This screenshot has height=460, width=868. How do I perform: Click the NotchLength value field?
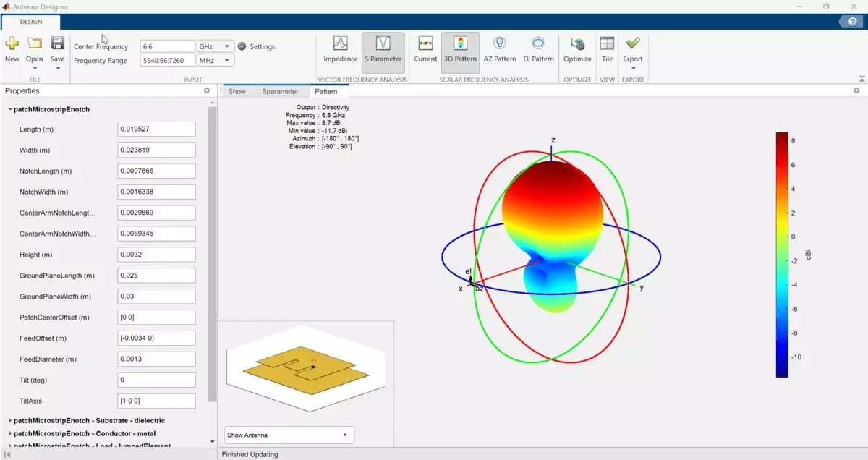(156, 171)
